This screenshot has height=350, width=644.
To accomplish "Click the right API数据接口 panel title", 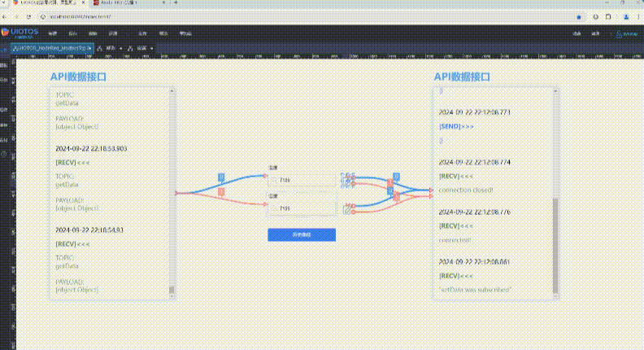I will pos(462,77).
